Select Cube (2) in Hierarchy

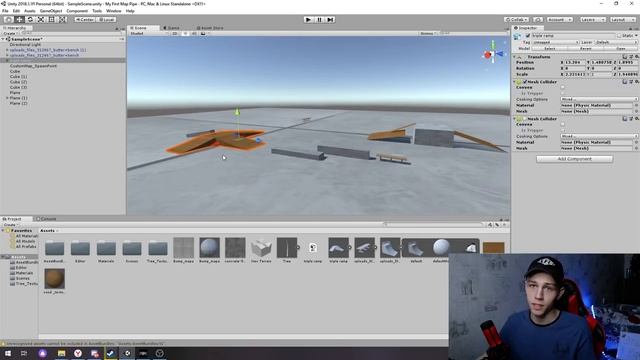tap(18, 82)
